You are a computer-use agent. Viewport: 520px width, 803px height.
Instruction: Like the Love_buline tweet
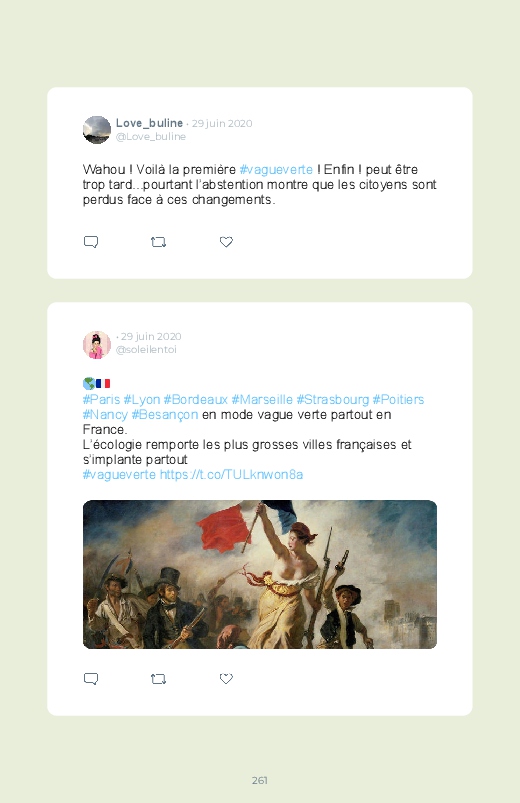point(226,242)
